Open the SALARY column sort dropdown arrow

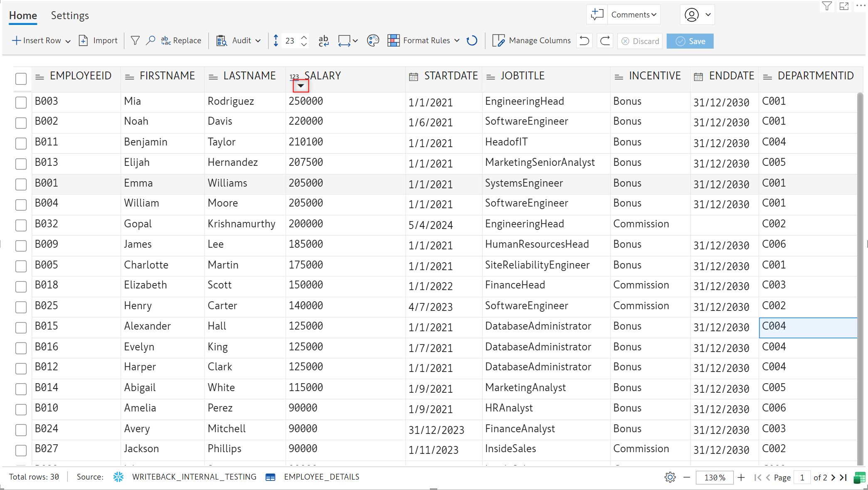pyautogui.click(x=301, y=86)
